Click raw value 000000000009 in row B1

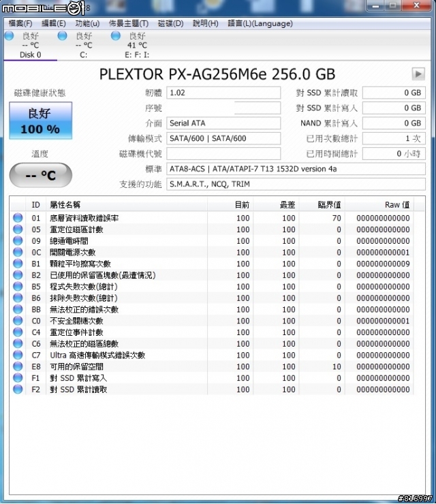pos(383,264)
